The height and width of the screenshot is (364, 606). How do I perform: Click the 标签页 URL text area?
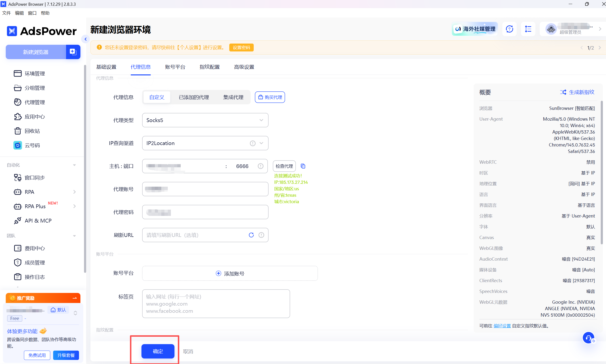pyautogui.click(x=216, y=304)
